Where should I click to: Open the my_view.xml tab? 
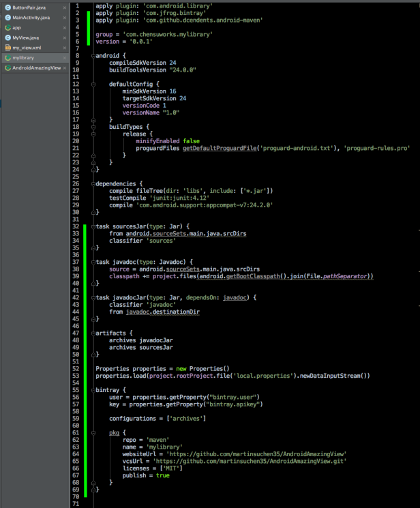click(x=35, y=48)
